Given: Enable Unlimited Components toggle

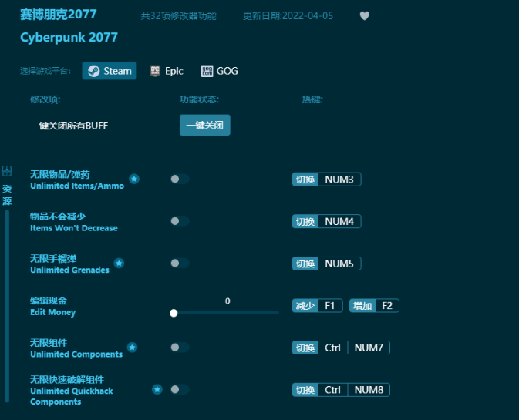Looking at the screenshot, I should (x=180, y=348).
